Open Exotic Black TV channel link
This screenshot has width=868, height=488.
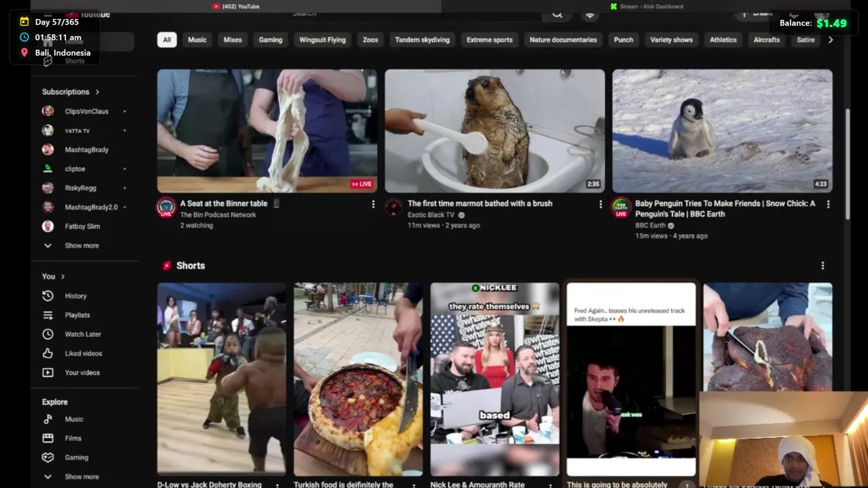coord(431,215)
